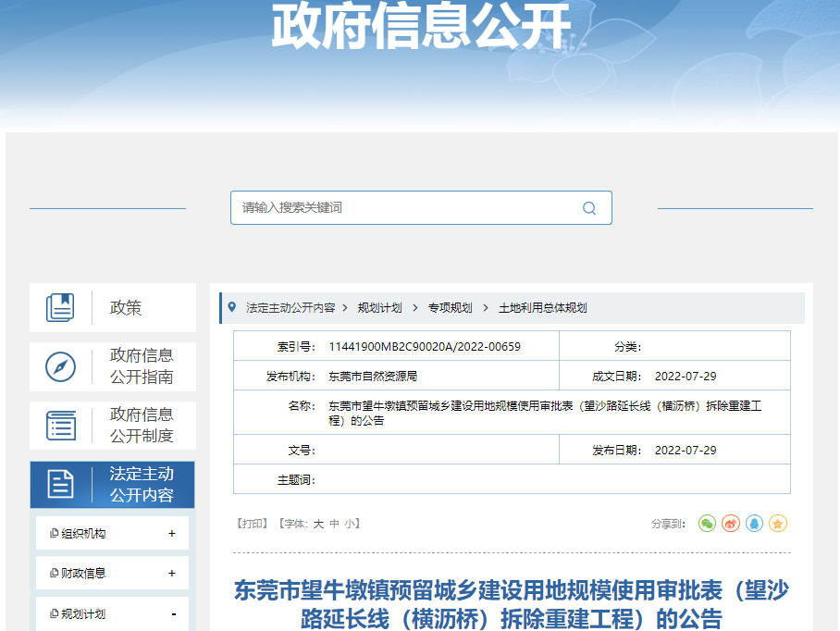The width and height of the screenshot is (840, 631).
Task: Click the location pin breadcrumb icon
Action: point(232,307)
